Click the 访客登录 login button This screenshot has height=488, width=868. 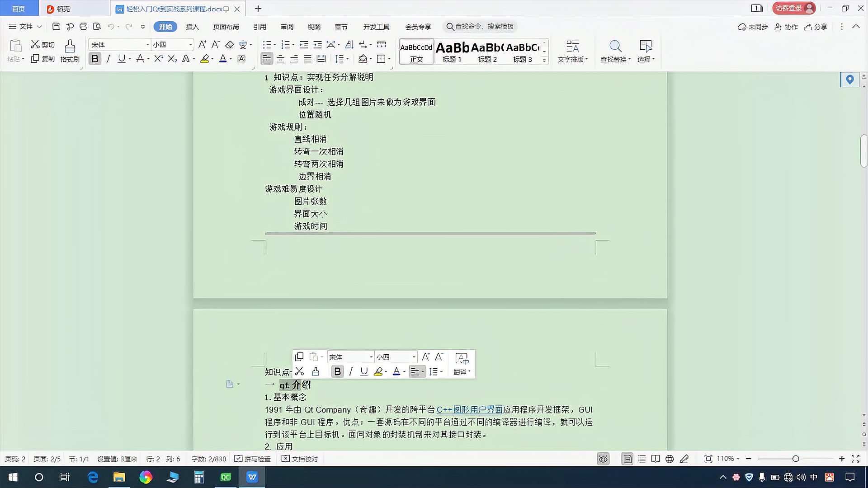(793, 8)
